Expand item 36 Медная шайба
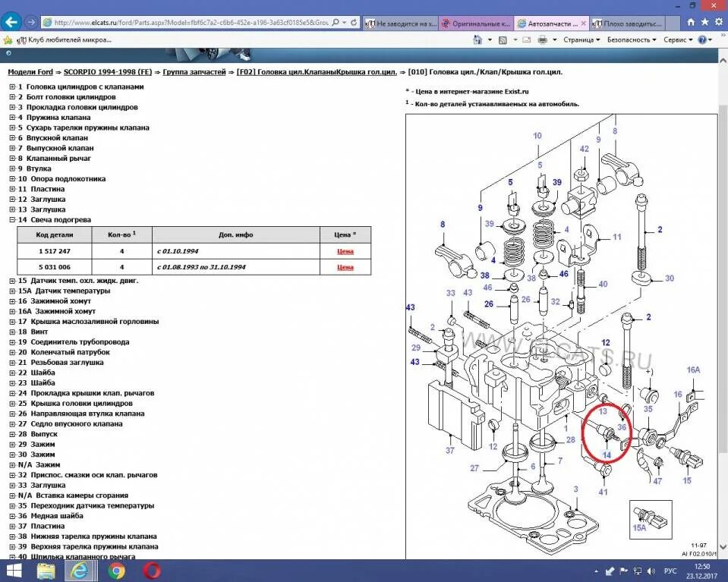This screenshot has height=582, width=728. pos(13,516)
